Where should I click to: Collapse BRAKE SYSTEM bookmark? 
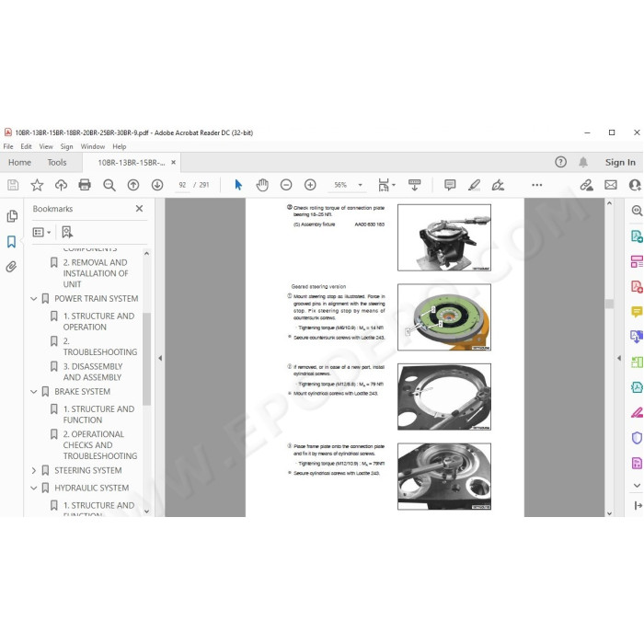tap(34, 392)
